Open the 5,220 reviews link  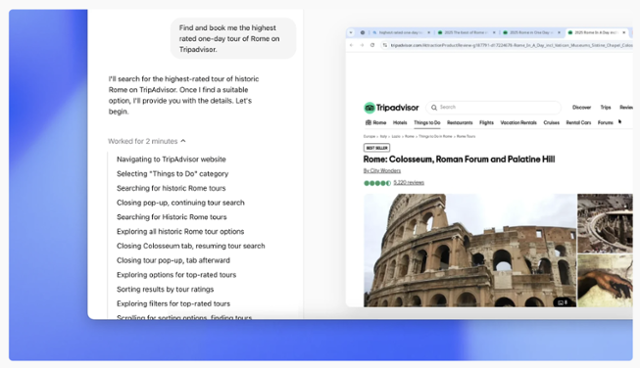click(409, 183)
